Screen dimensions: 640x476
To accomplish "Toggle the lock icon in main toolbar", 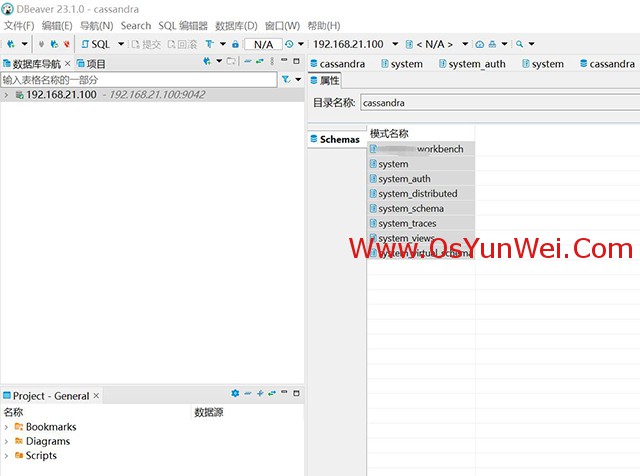I will point(235,44).
